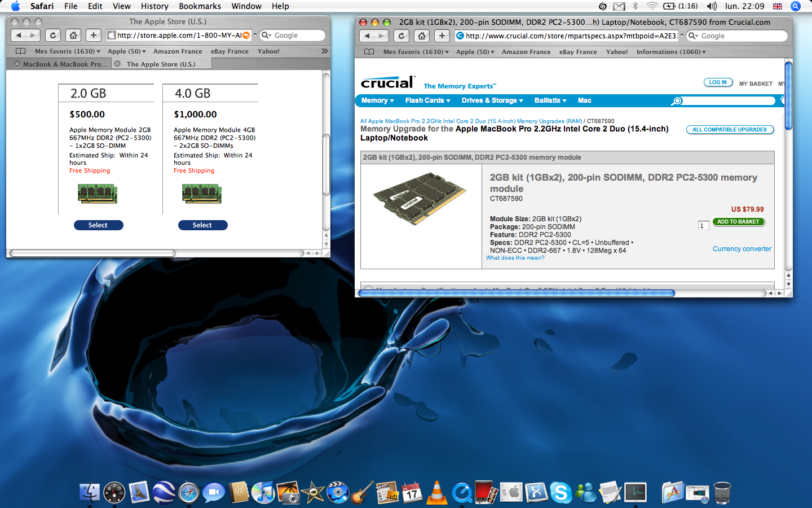Click the Spotlight search icon
The image size is (812, 508).
(796, 6)
